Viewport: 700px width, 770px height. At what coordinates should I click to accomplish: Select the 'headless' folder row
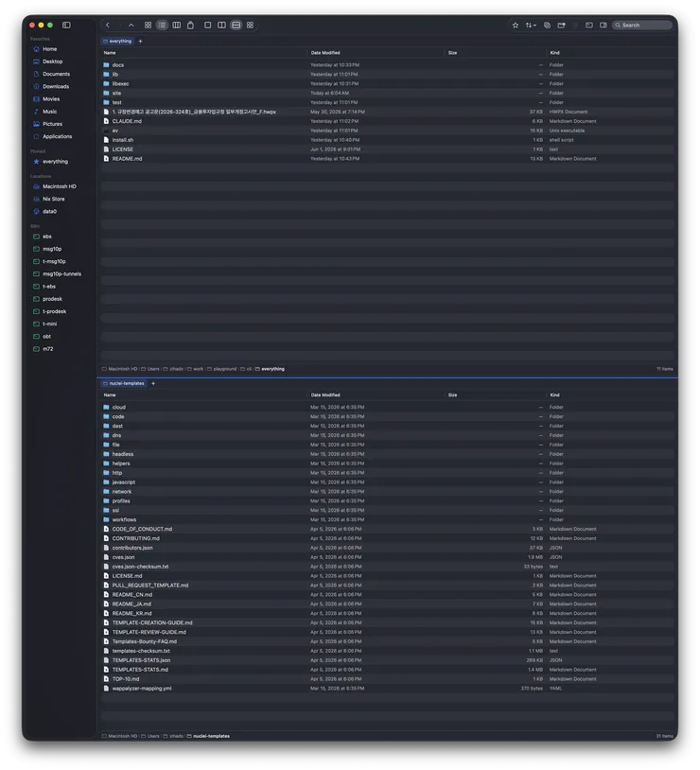point(388,454)
